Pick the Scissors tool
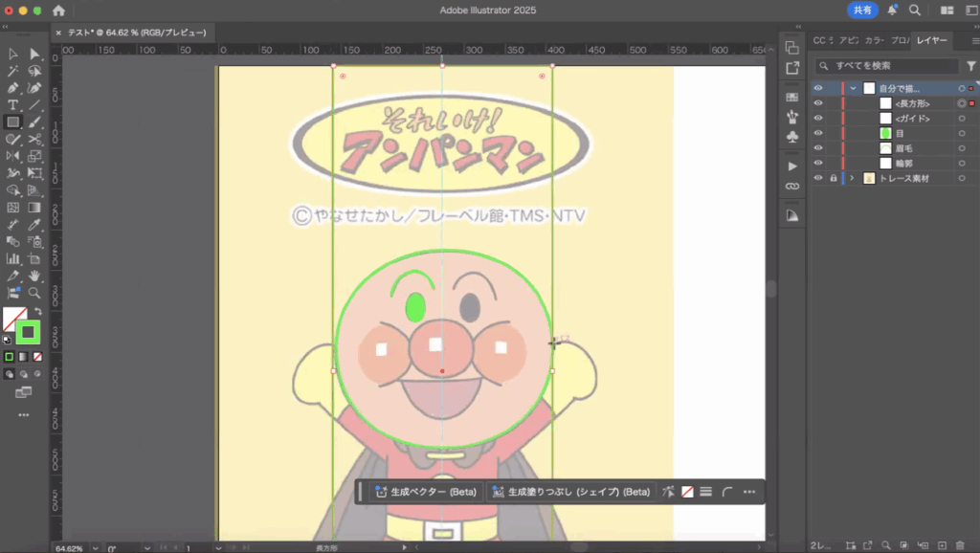 [34, 140]
